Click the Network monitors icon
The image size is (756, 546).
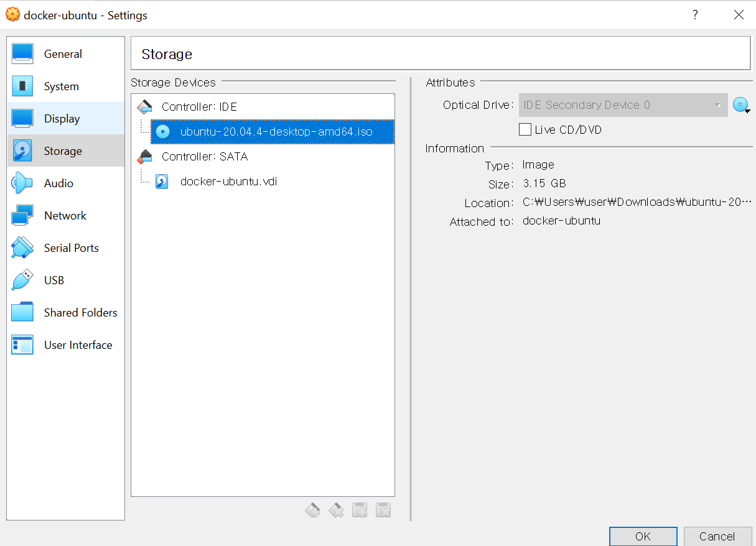point(22,216)
